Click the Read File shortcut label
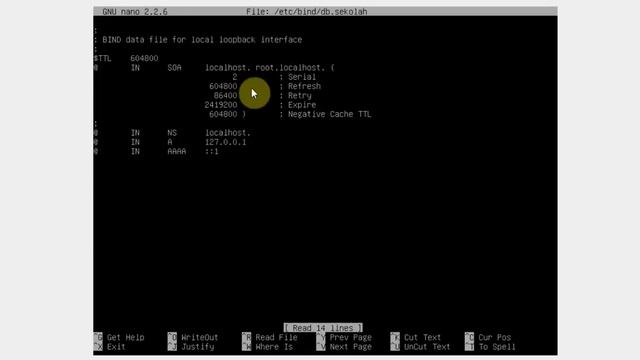640x360 pixels. tap(276, 338)
